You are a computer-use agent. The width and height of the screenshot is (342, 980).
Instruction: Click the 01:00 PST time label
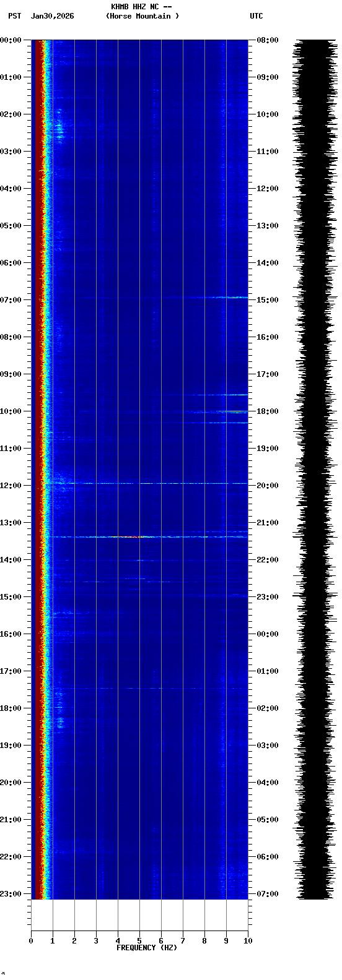point(11,77)
